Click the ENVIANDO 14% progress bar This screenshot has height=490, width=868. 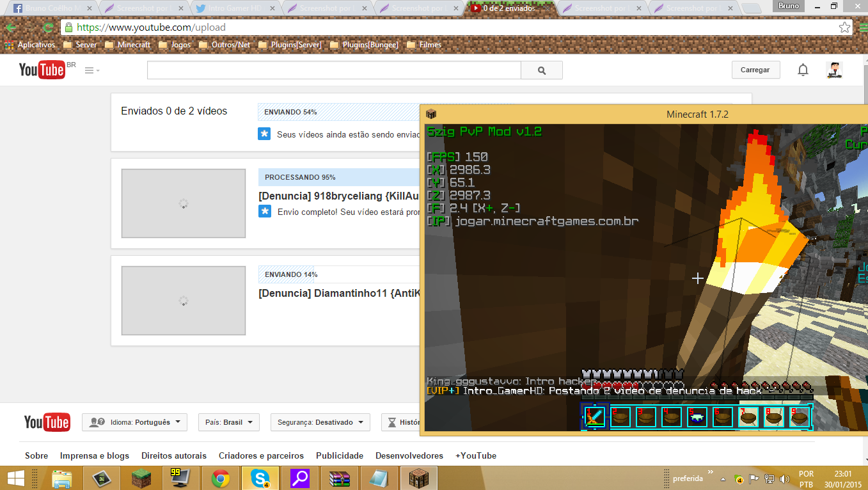tap(339, 274)
